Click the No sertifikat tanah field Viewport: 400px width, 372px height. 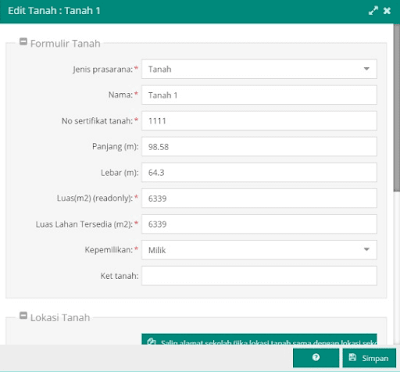pos(259,121)
